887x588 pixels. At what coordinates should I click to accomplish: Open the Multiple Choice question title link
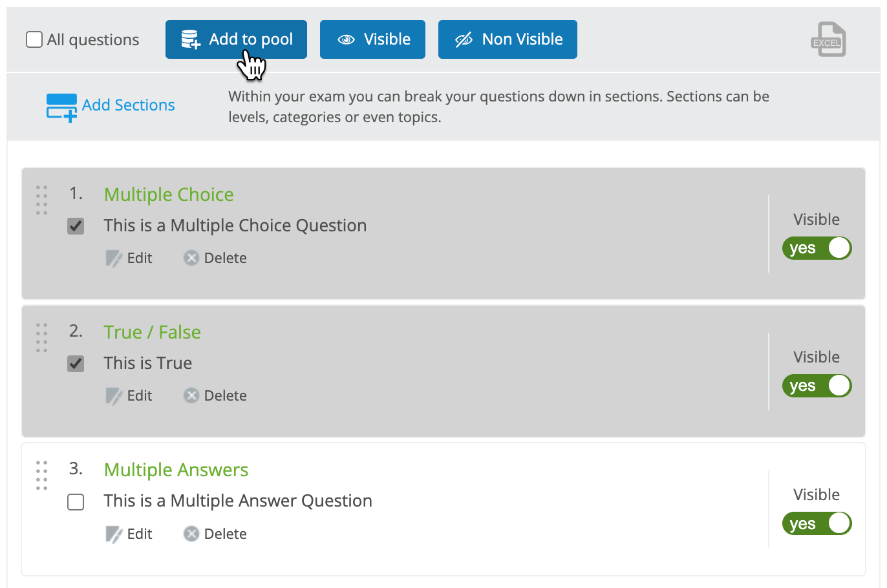point(168,194)
